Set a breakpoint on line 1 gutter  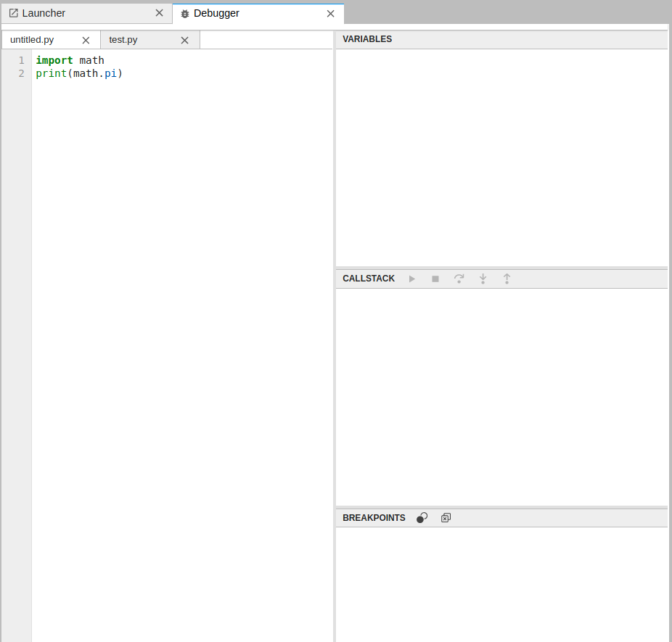(21, 60)
